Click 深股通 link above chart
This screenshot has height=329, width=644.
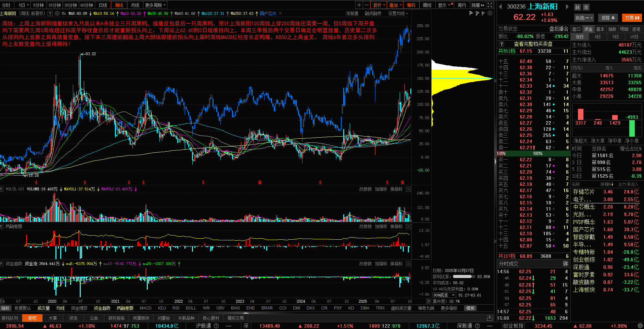[x=352, y=13]
